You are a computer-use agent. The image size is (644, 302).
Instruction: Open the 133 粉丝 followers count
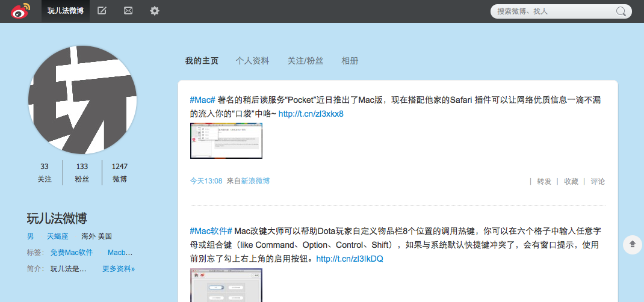click(x=82, y=173)
